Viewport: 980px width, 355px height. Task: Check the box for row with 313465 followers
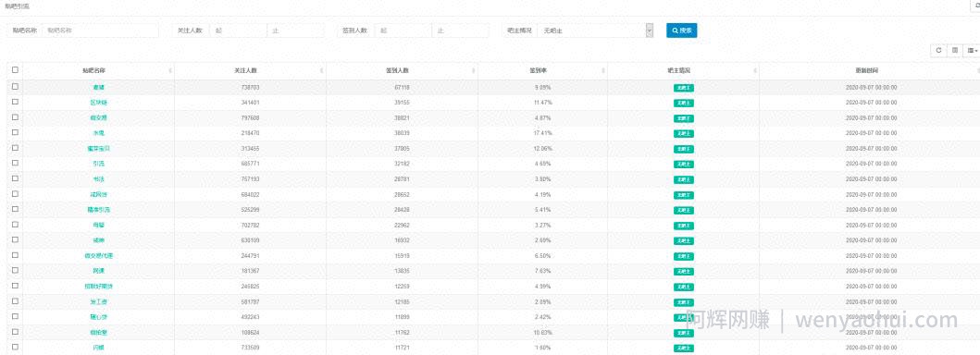tap(15, 148)
